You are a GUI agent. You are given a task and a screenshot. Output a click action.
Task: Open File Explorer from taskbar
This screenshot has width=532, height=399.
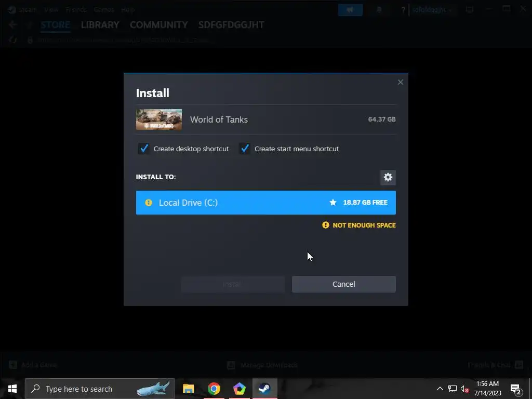point(188,389)
